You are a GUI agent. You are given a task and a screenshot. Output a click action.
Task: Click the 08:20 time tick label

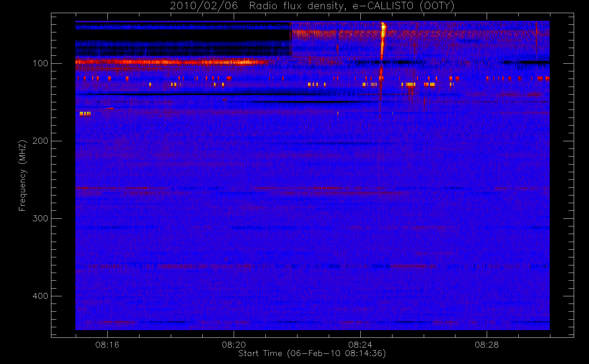tap(234, 345)
